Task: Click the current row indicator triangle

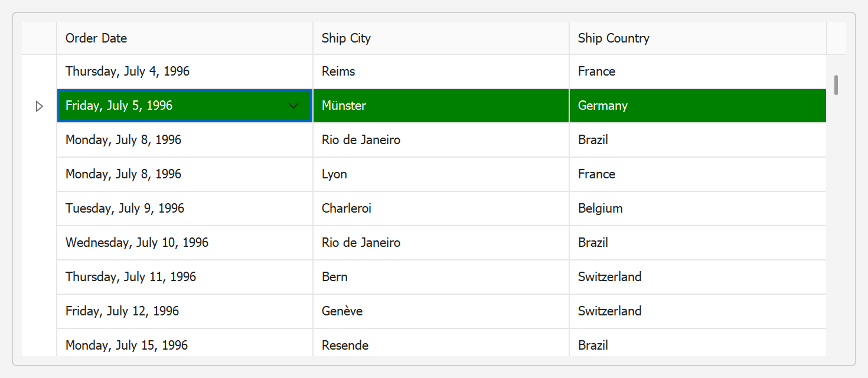Action: 39,106
